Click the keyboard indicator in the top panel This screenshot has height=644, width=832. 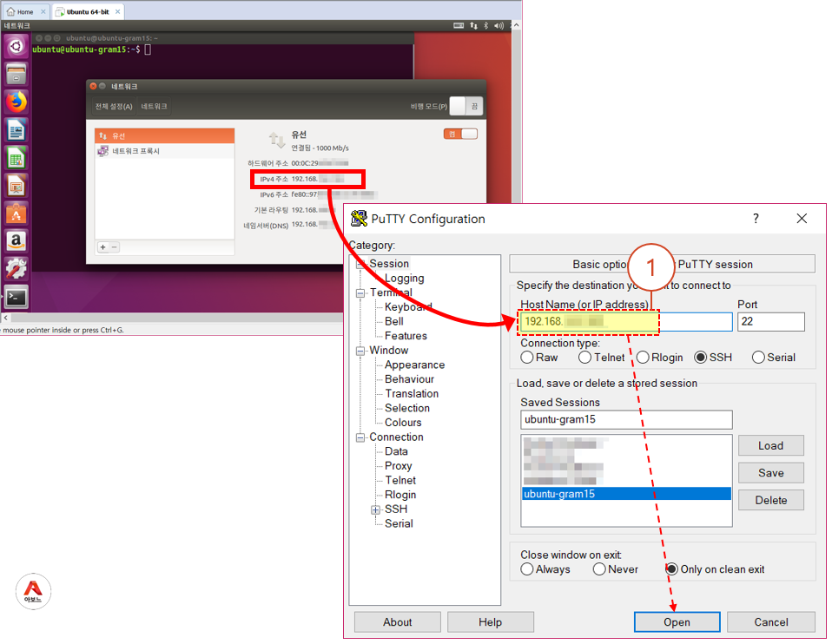[459, 25]
